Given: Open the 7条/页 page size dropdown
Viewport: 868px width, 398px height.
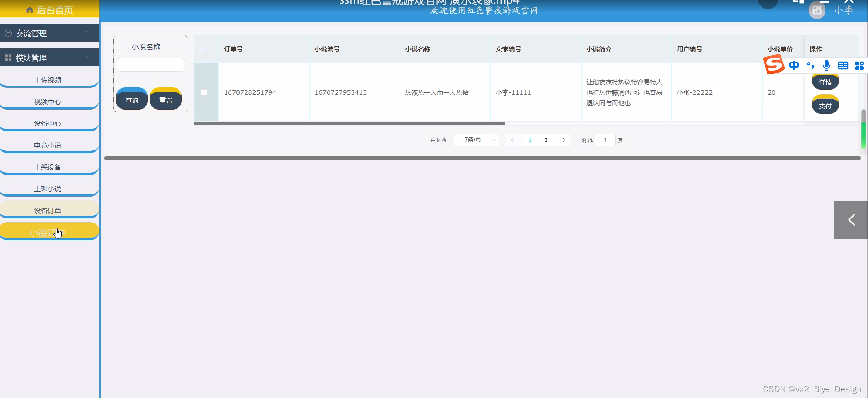Looking at the screenshot, I should point(477,140).
